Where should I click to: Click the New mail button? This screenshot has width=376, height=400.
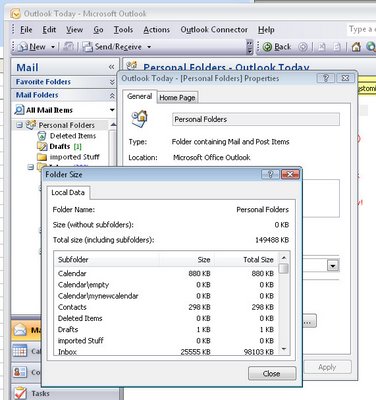pyautogui.click(x=32, y=47)
